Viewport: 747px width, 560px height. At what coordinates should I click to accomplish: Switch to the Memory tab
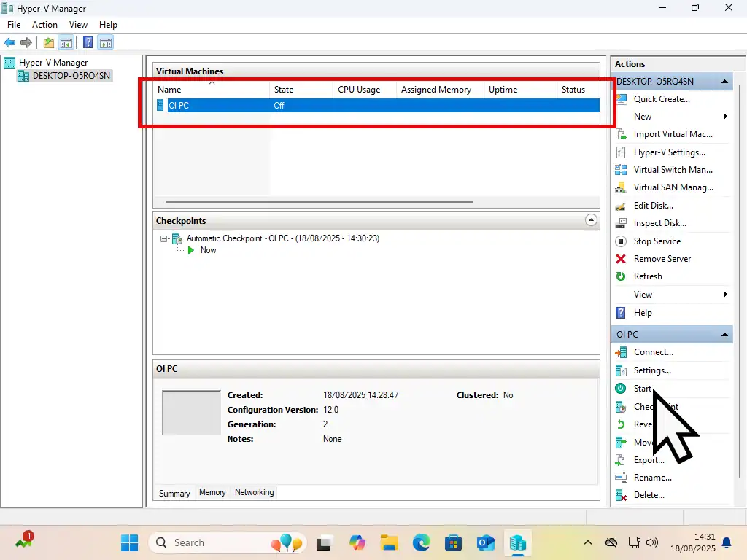click(212, 492)
